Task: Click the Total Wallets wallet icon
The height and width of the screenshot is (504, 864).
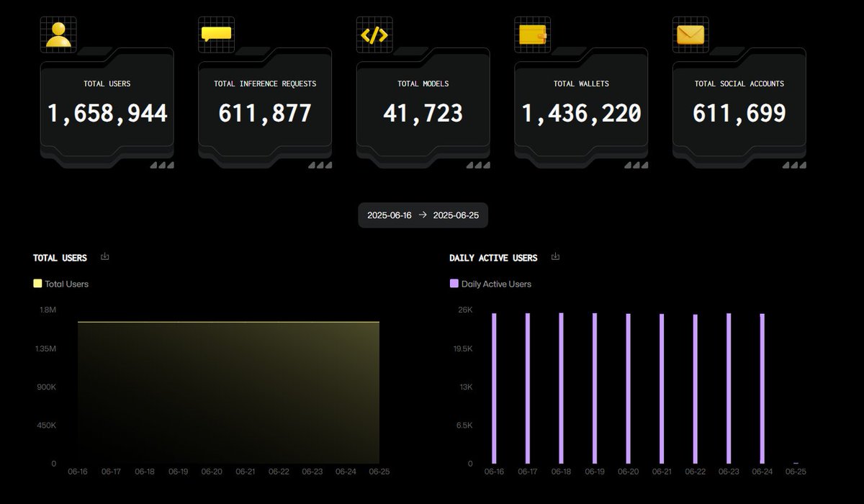Action: (x=534, y=35)
